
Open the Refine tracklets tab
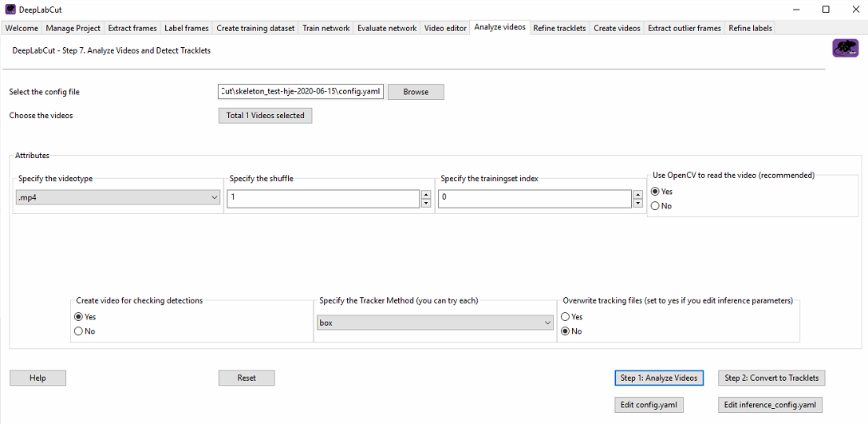[x=559, y=28]
